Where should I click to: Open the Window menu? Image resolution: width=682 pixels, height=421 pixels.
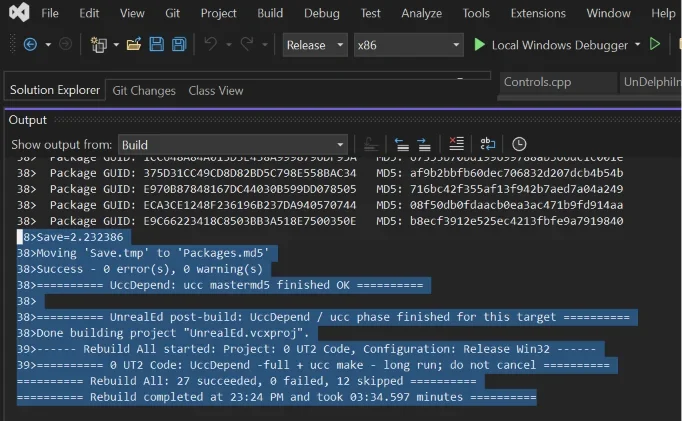(x=608, y=13)
